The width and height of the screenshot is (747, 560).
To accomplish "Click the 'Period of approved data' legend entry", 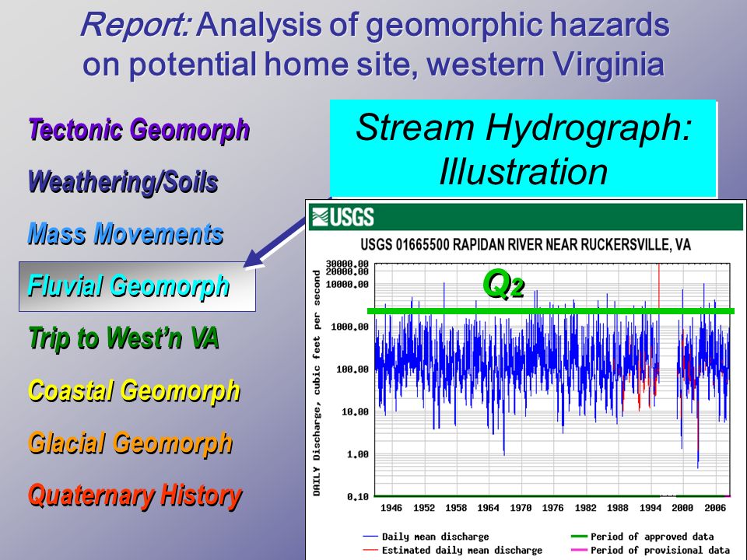I will pos(642,537).
